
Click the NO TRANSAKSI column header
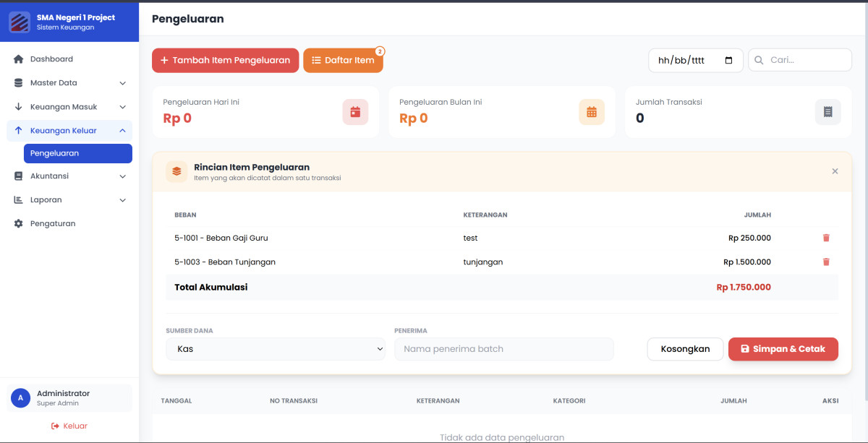pyautogui.click(x=294, y=400)
